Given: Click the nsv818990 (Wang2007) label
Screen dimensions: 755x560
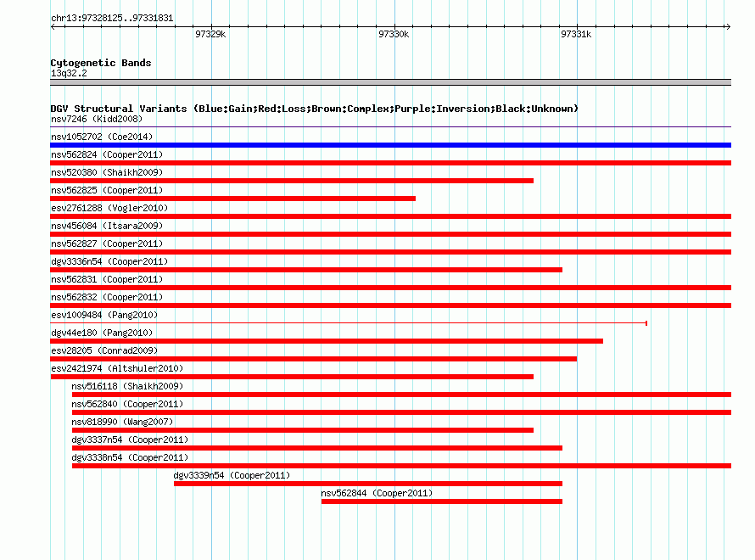Looking at the screenshot, I should pyautogui.click(x=122, y=422).
